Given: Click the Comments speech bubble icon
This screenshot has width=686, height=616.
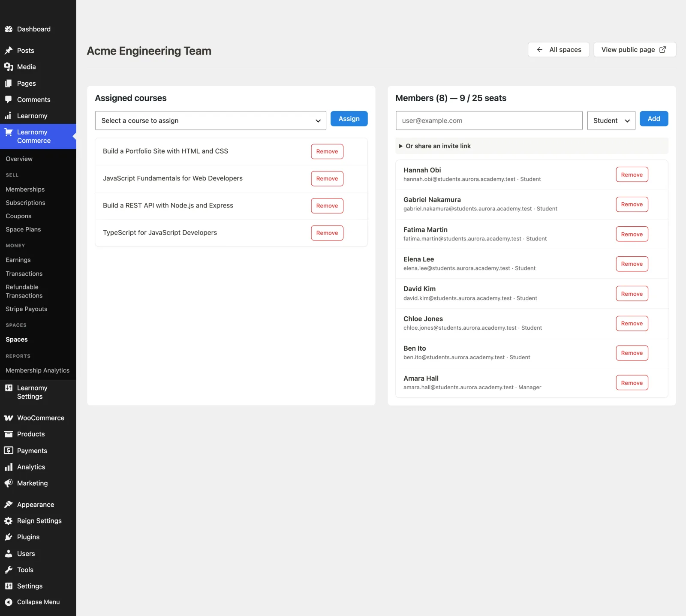Looking at the screenshot, I should click(x=9, y=99).
